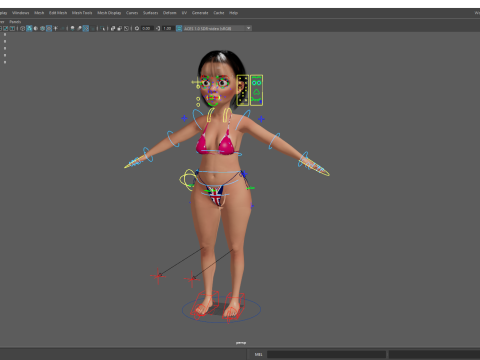480x360 pixels.
Task: Toggle X-ray joints icon
Action: [126, 28]
